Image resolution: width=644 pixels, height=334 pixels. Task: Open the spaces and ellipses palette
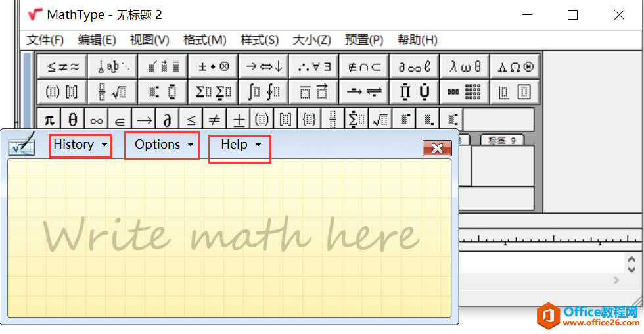coord(112,66)
